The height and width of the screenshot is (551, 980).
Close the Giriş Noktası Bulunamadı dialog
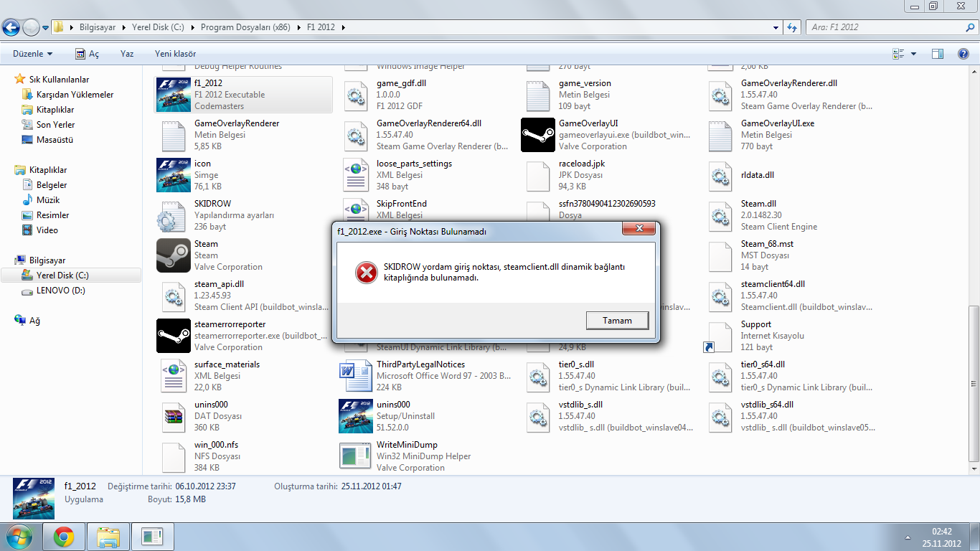coord(637,229)
